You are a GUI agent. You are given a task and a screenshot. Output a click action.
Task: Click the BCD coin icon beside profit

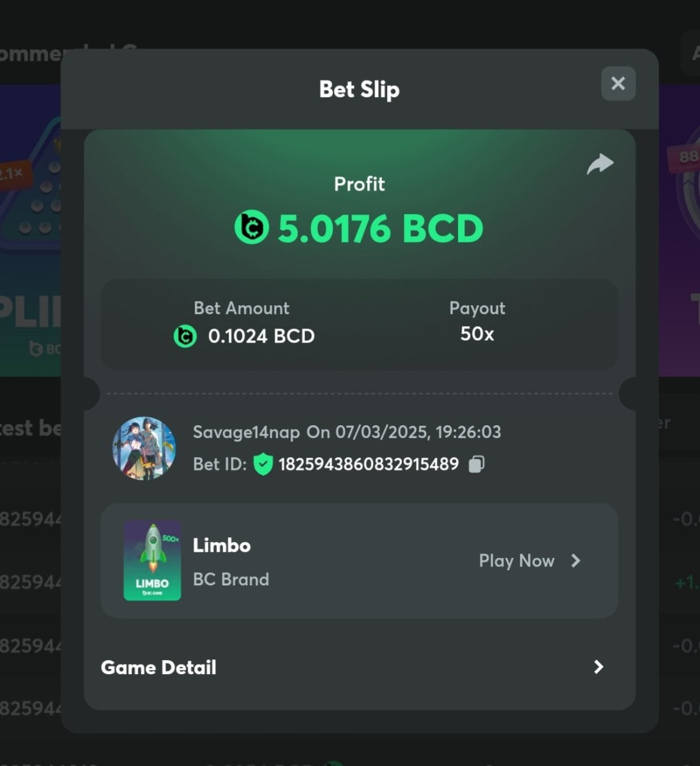coord(252,228)
